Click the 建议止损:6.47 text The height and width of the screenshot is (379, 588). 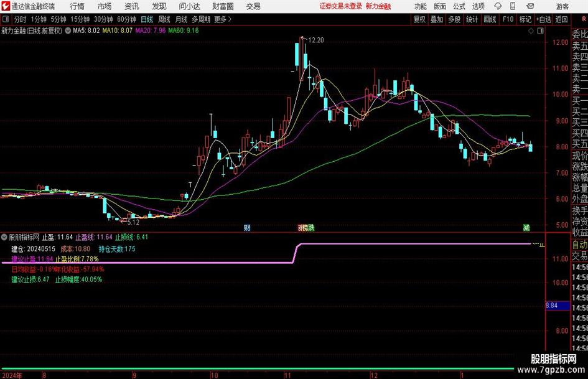pos(30,279)
